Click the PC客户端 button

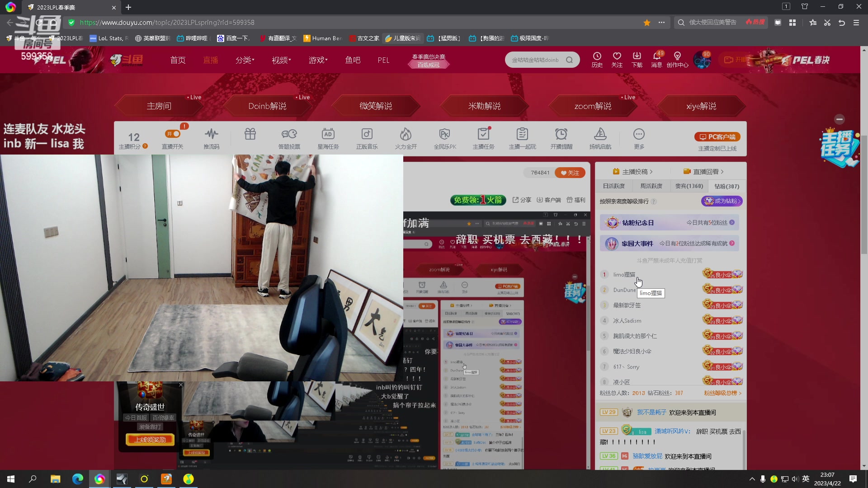717,137
